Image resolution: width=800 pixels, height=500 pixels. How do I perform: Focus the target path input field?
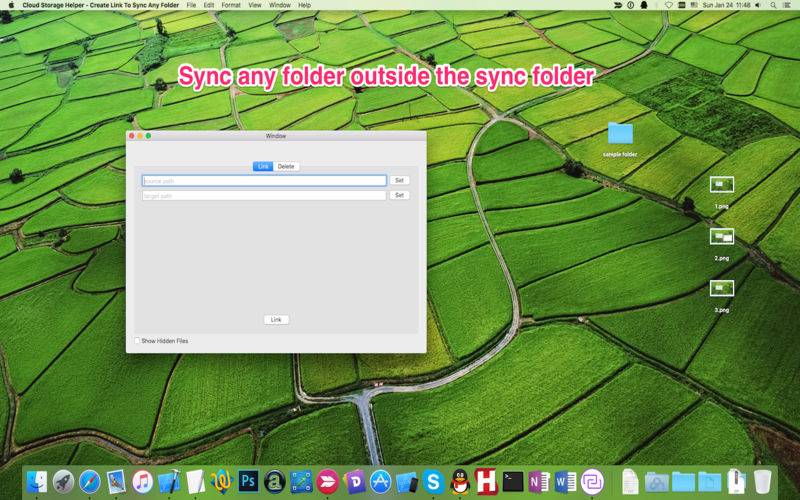click(264, 195)
